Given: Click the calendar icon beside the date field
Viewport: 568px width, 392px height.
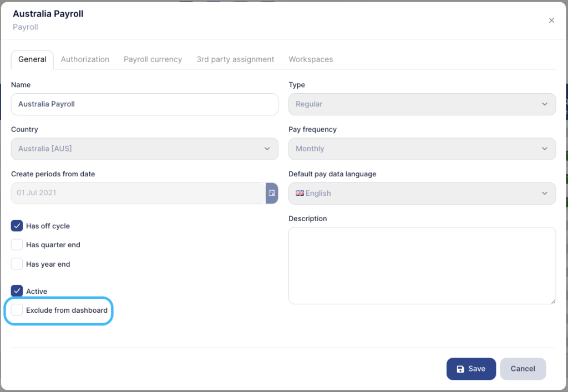Looking at the screenshot, I should pos(272,193).
